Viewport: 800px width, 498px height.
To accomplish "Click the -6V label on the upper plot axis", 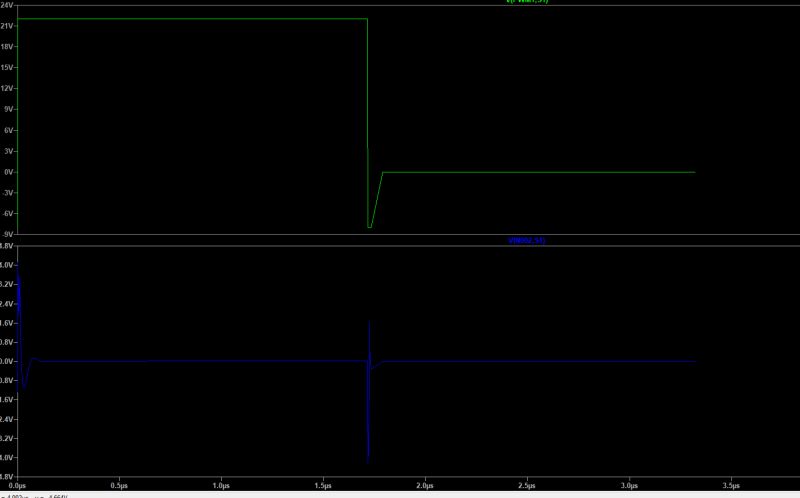I will [x=8, y=214].
